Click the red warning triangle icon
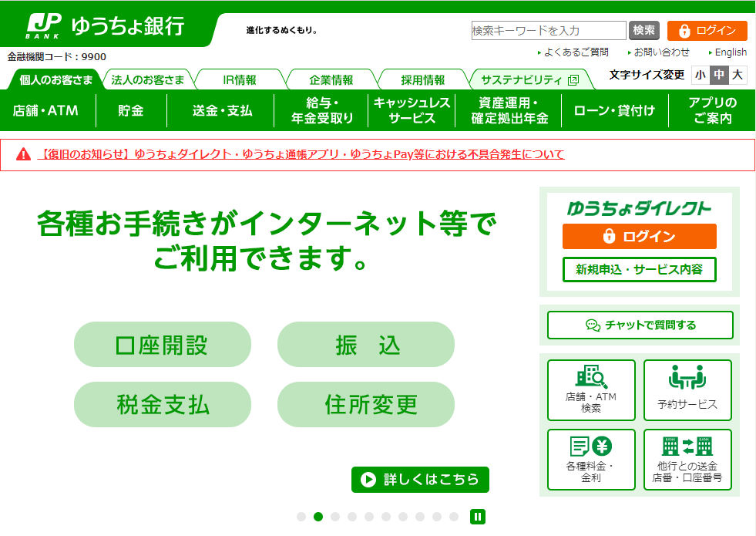 (x=23, y=154)
